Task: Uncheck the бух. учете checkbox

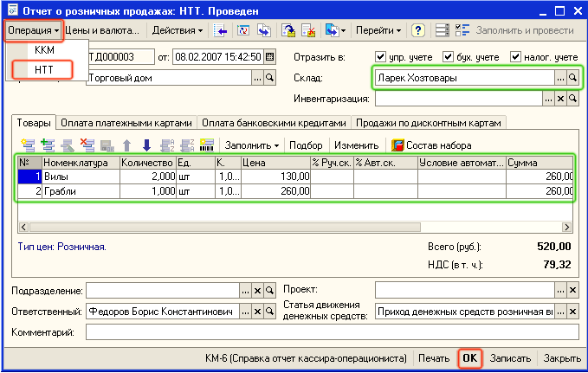Action: point(448,56)
